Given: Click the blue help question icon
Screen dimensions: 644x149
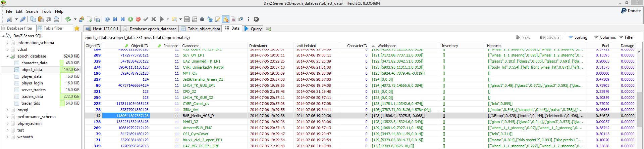Looking at the screenshot, I should point(107,19).
